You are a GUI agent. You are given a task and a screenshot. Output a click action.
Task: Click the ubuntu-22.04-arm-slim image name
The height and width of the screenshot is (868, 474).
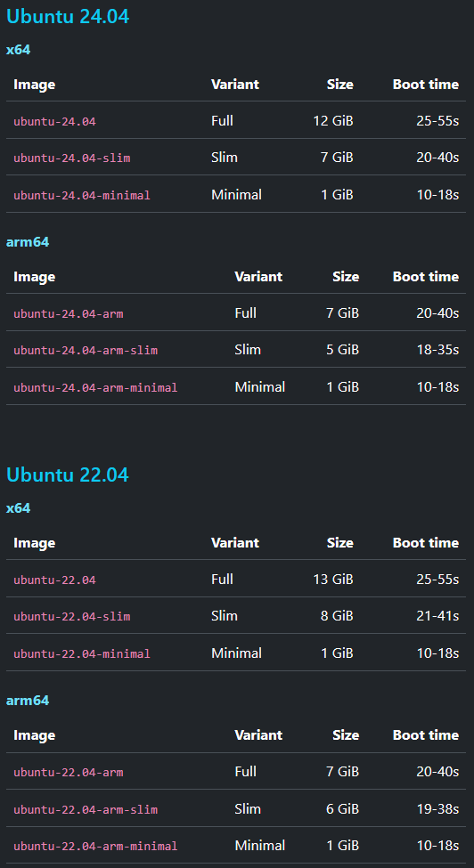[x=86, y=810]
